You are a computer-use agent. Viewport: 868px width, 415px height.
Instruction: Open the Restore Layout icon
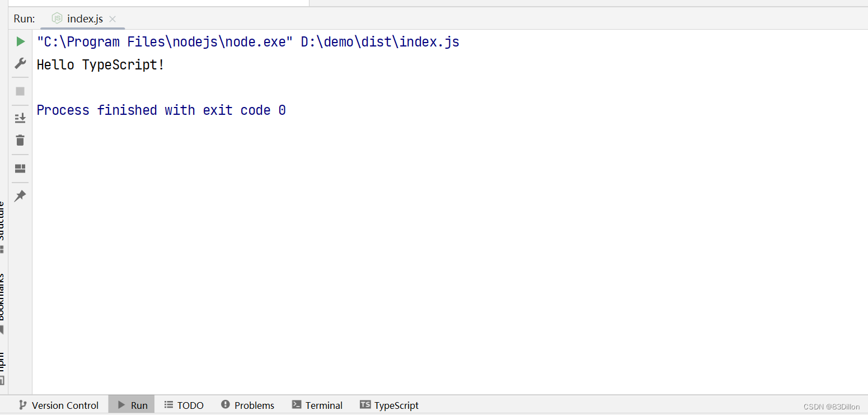(20, 169)
